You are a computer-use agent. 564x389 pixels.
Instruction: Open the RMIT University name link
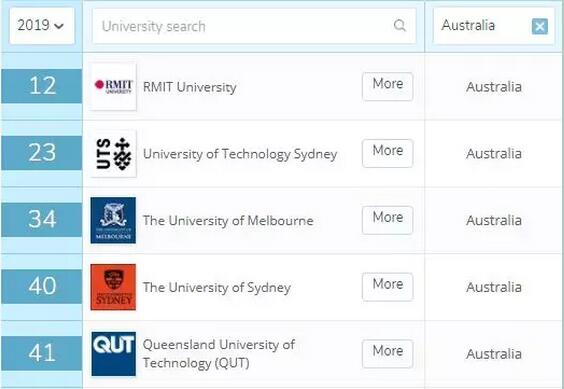(x=190, y=87)
